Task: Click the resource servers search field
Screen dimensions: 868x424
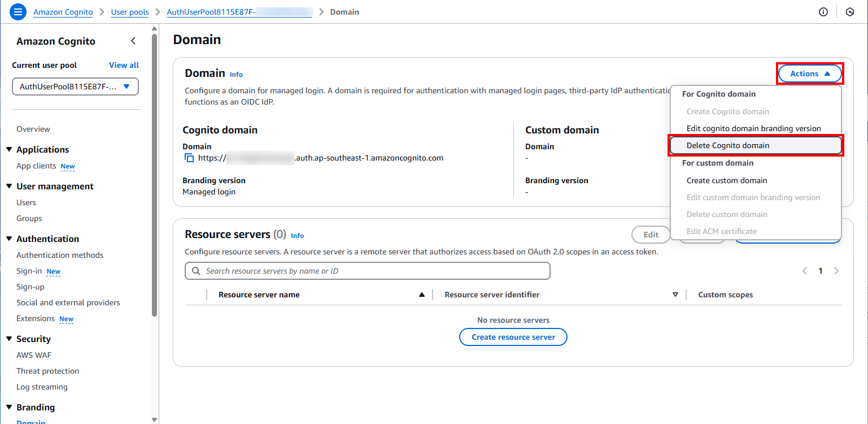Action: pyautogui.click(x=368, y=271)
